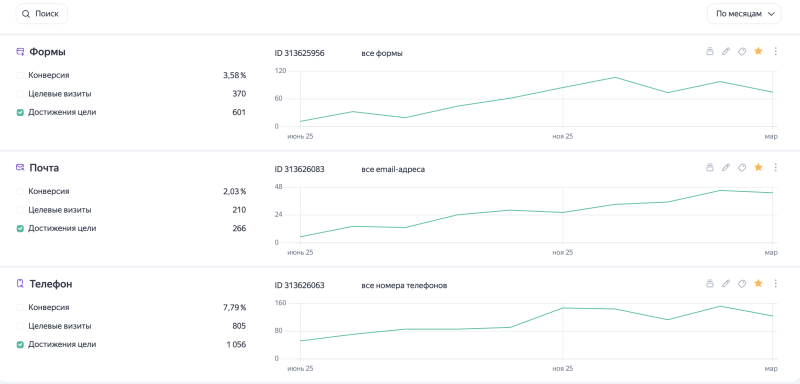The height and width of the screenshot is (384, 800).
Task: Select the ID 313626063 text
Action: [299, 285]
